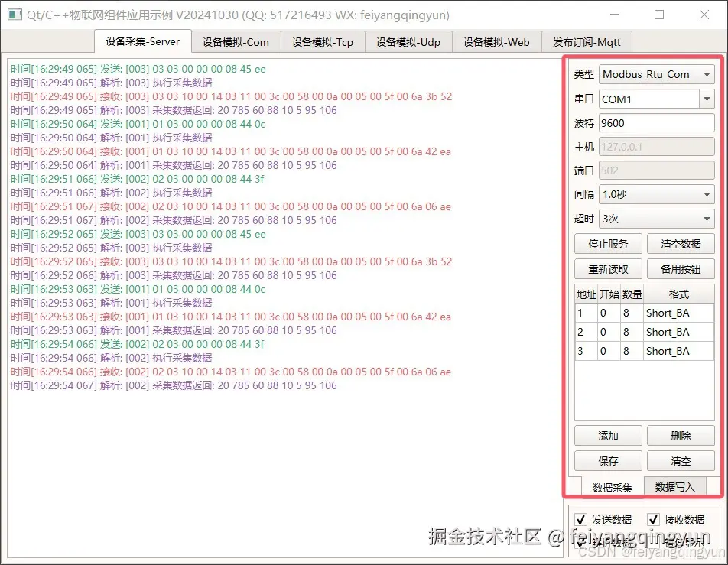Click 清空数据 to clear the data log

coord(680,244)
